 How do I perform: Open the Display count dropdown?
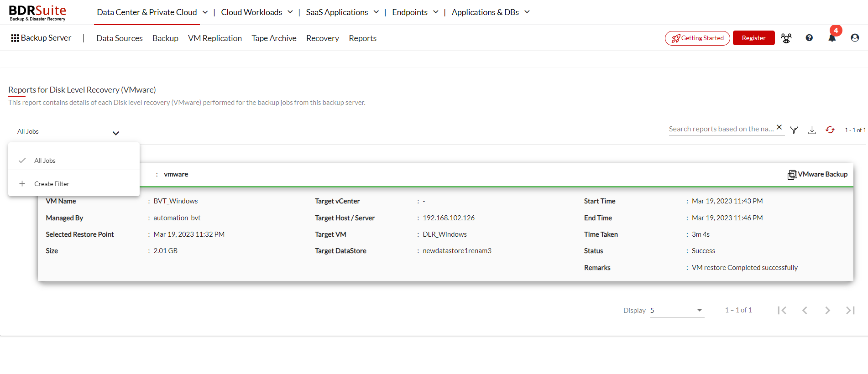pyautogui.click(x=677, y=311)
